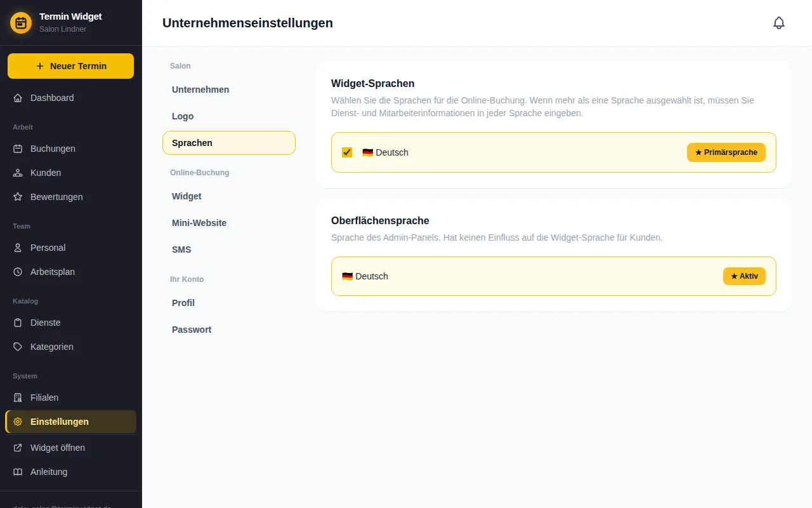The image size is (812, 508).
Task: Open the Unternehmen settings section
Action: pos(229,90)
